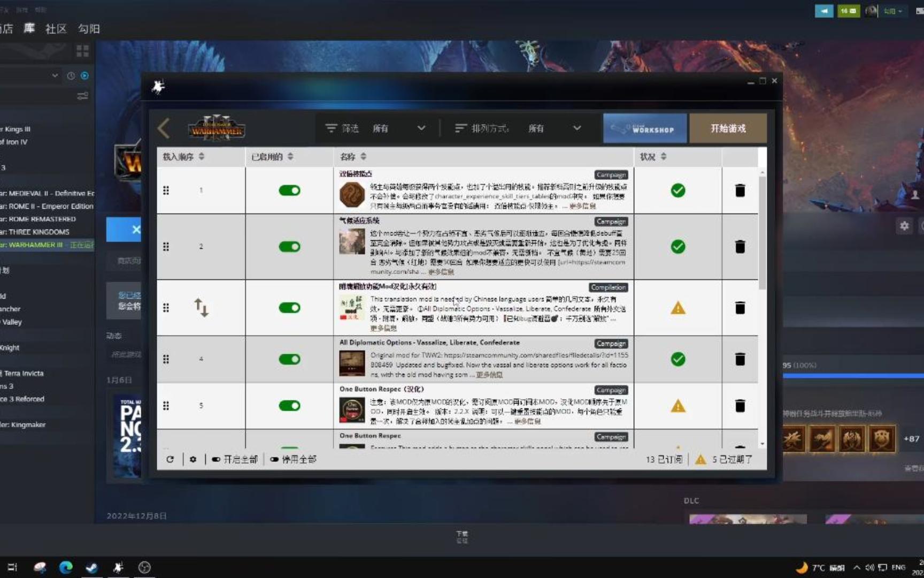Select ROME REMASTERED in the Steam library list

click(38, 219)
